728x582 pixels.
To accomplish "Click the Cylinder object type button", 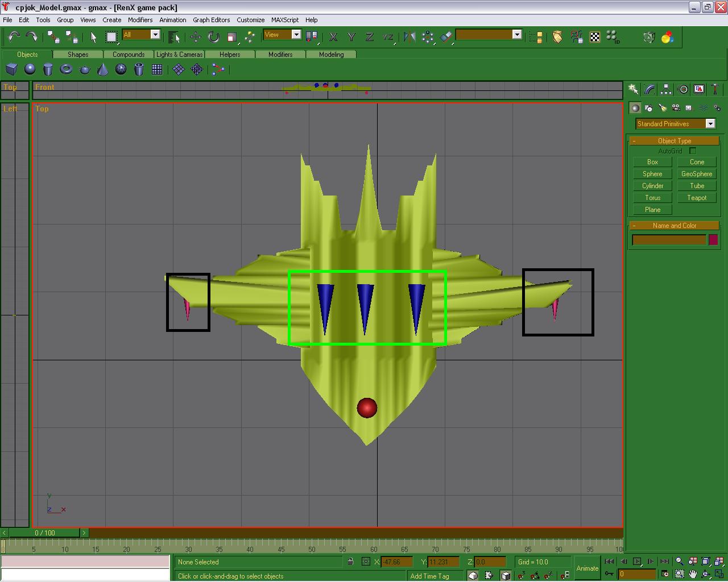I will pyautogui.click(x=652, y=186).
